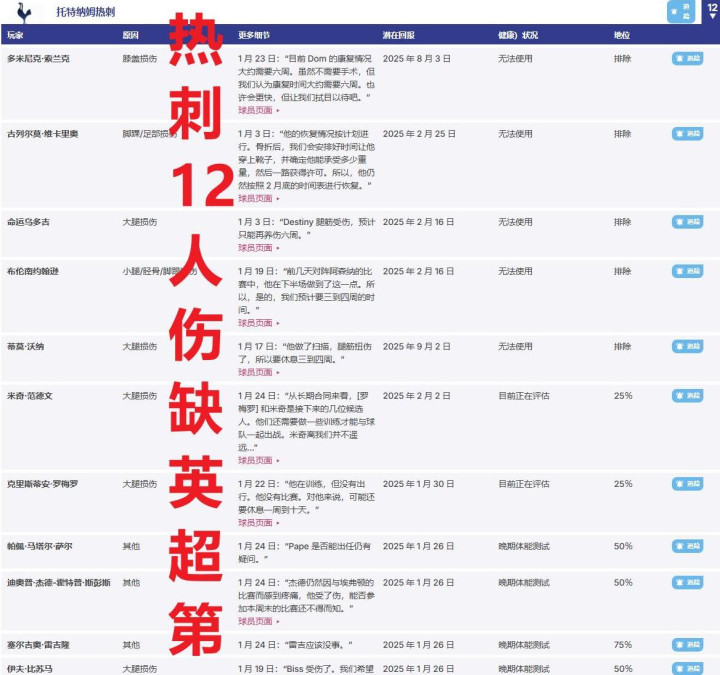The height and width of the screenshot is (675, 720).
Task: Click follow button for 克里斯蒂安·罗梅罗 row
Action: tap(687, 484)
